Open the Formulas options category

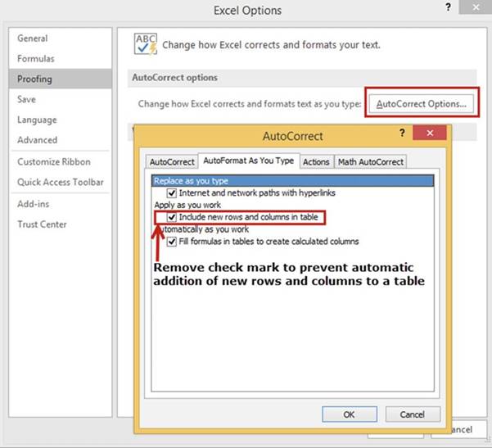(36, 59)
